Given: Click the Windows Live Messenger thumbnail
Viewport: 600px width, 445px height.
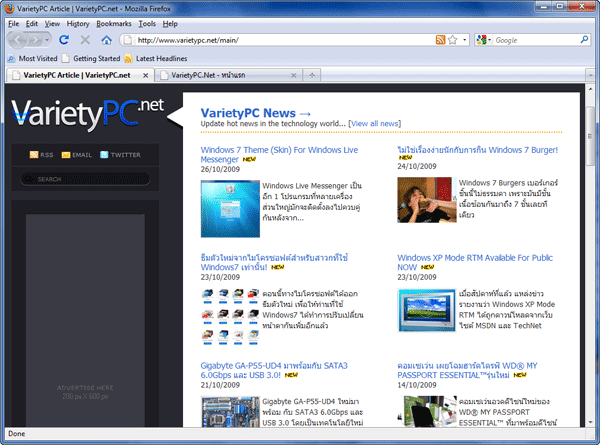Looking at the screenshot, I should coord(230,209).
